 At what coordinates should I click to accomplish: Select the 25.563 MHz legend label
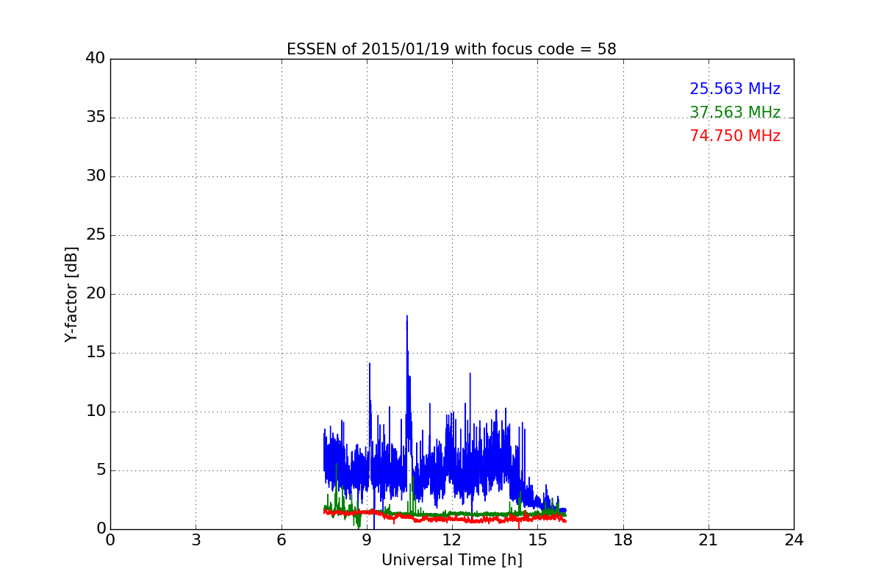tap(735, 89)
